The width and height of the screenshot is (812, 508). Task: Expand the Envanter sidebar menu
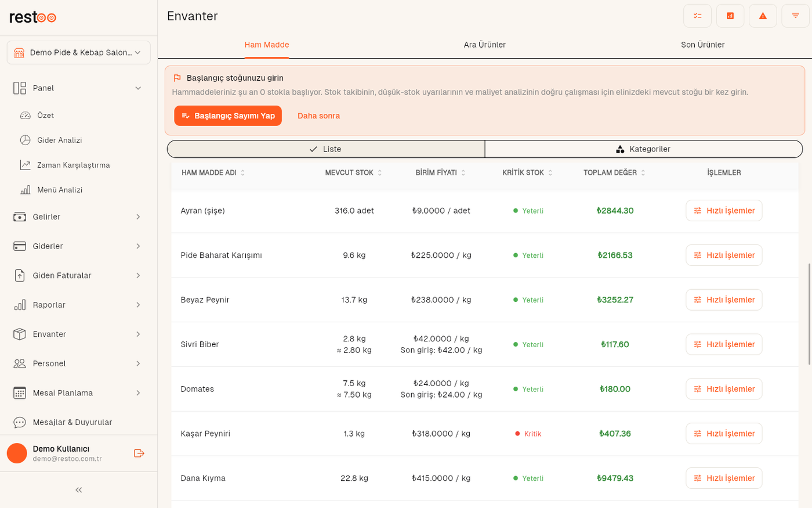tap(78, 334)
